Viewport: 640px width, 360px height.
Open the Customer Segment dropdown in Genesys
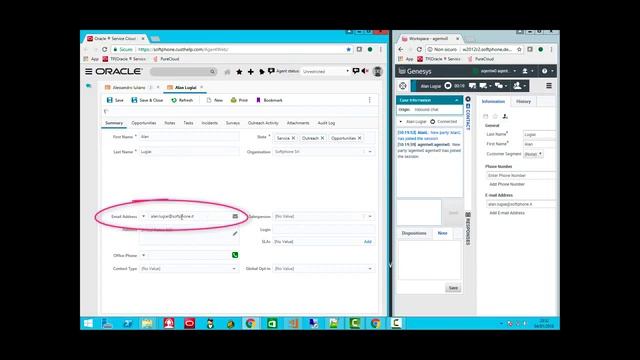(x=533, y=154)
